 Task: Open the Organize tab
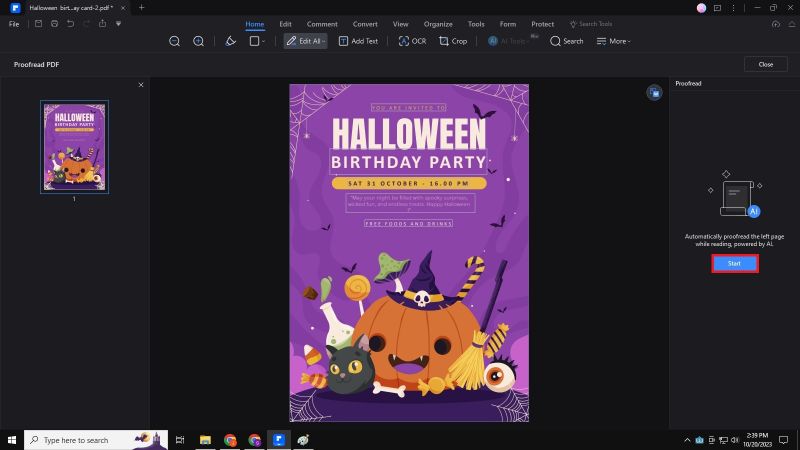point(437,23)
